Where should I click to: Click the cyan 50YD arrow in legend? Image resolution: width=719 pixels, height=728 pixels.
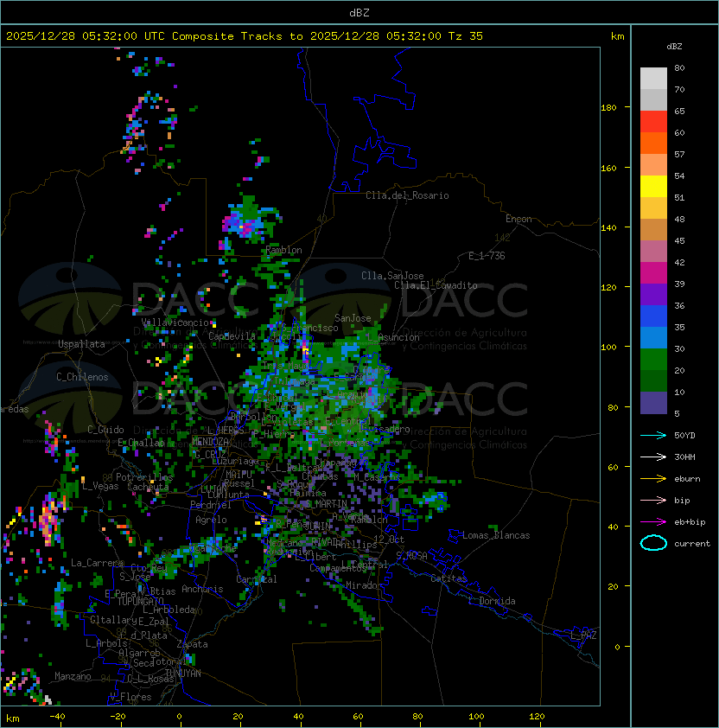coord(653,435)
